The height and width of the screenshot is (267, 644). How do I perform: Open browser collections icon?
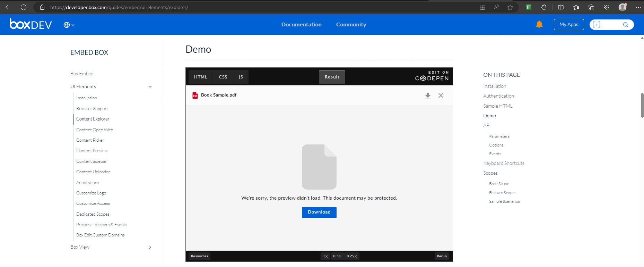pos(591,7)
